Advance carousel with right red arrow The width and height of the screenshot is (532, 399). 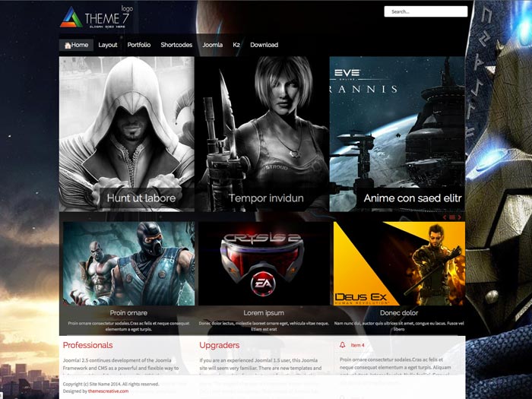point(459,217)
